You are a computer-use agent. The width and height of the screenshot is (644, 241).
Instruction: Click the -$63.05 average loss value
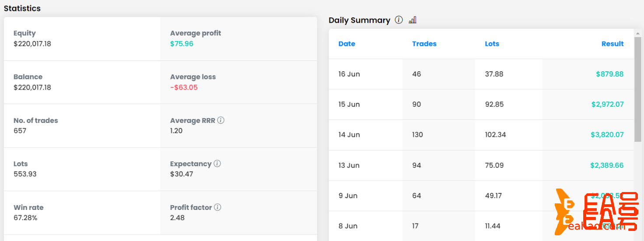click(x=184, y=87)
